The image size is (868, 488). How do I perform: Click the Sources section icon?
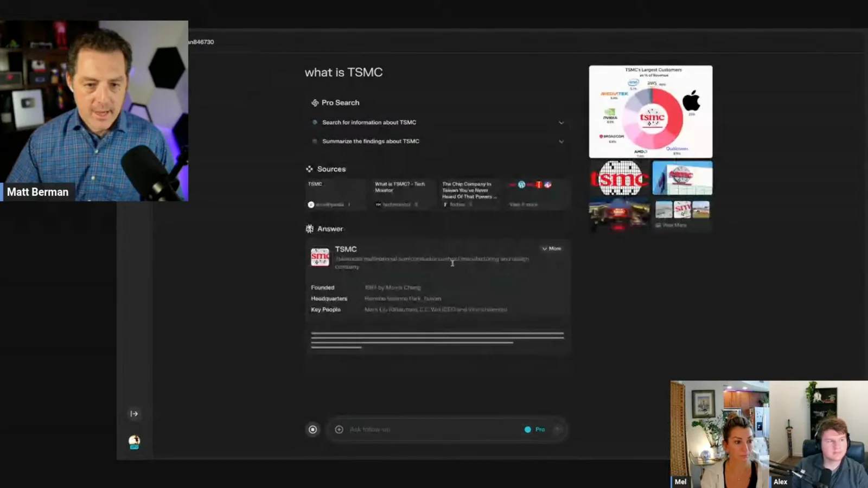pyautogui.click(x=309, y=169)
